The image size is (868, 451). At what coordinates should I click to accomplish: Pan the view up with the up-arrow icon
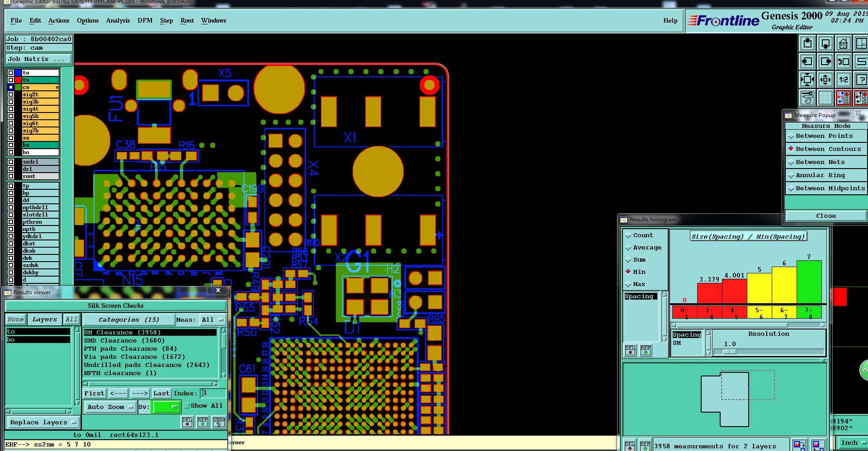807,44
